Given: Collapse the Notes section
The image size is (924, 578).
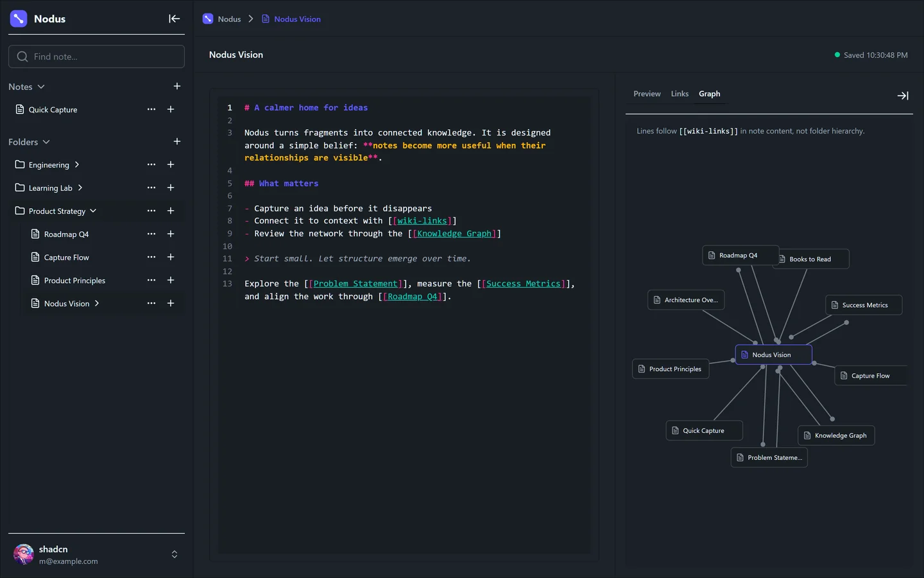Looking at the screenshot, I should point(41,87).
